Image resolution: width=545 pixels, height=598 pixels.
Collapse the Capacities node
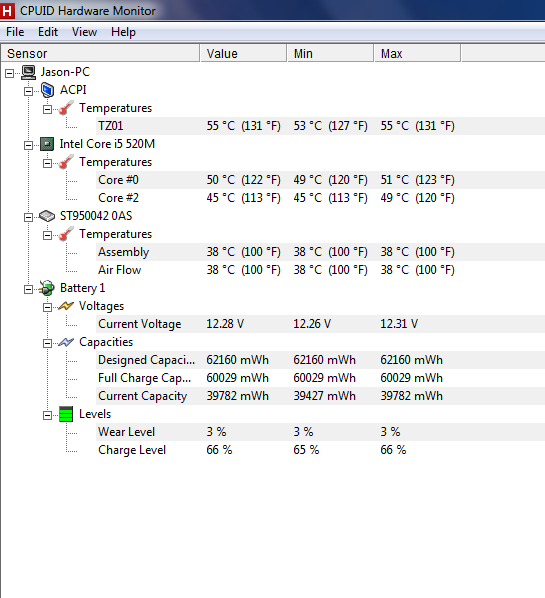click(x=48, y=344)
